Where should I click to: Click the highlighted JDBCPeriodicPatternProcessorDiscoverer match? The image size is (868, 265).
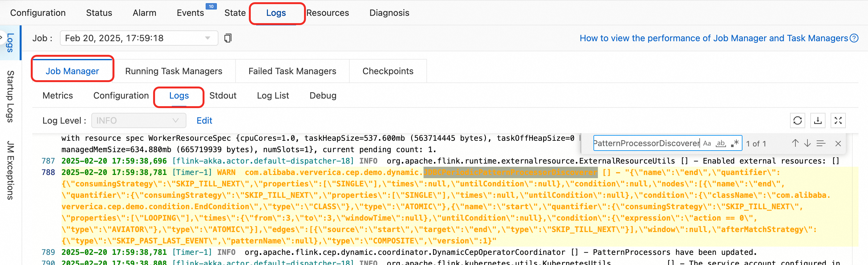point(510,172)
